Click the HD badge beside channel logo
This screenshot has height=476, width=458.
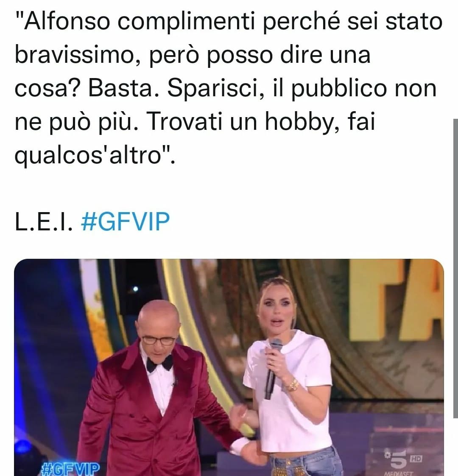416,459
